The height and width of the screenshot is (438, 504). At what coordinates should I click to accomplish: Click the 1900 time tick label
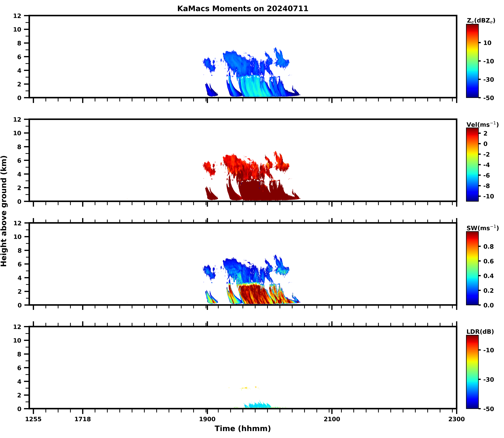207,419
